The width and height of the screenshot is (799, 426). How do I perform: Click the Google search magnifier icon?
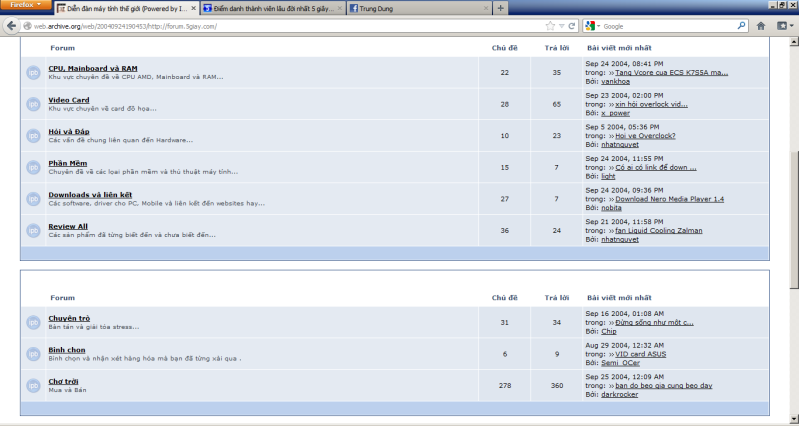coord(739,26)
